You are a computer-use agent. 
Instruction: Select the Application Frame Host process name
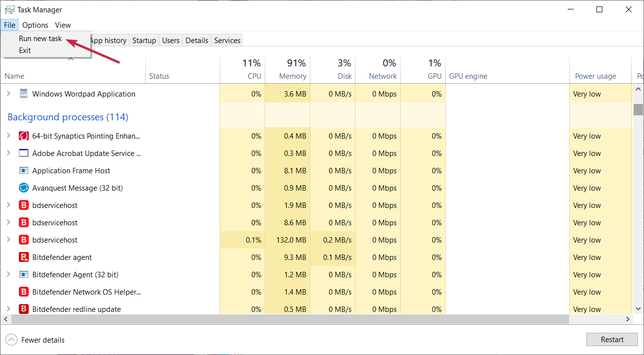71,170
